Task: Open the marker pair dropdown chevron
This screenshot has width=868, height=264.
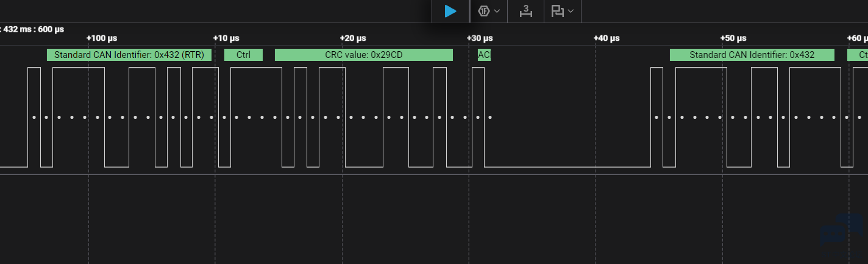Action: point(571,11)
